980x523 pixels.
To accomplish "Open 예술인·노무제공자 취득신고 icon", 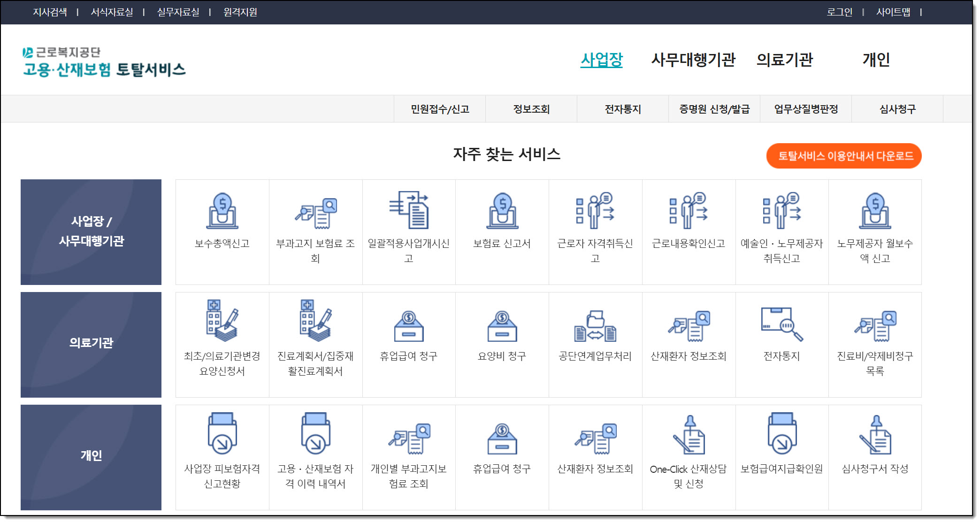I will (x=781, y=210).
